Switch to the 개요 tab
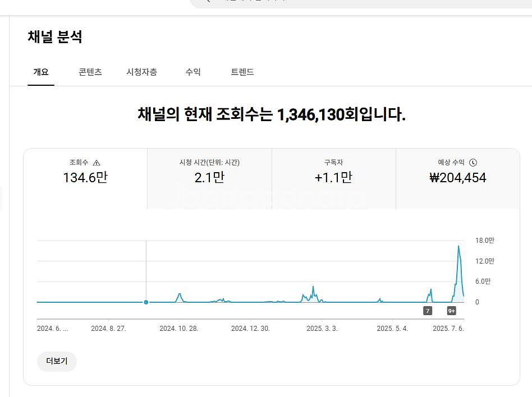The height and width of the screenshot is (397, 532). tap(41, 72)
